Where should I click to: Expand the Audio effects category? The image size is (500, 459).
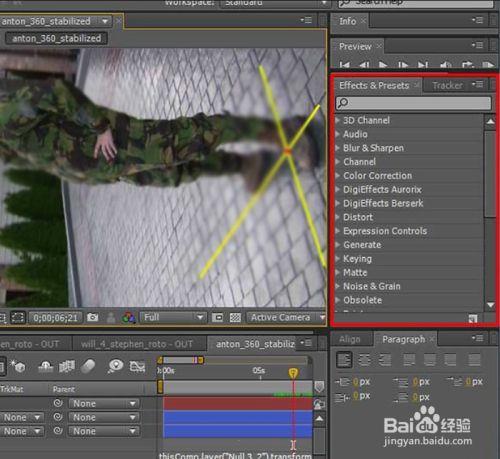pyautogui.click(x=337, y=134)
